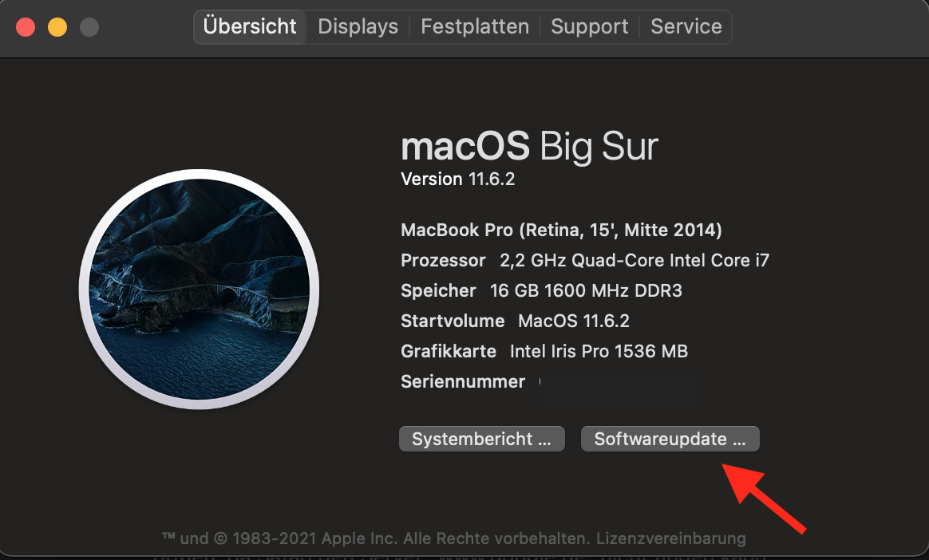Click the macOS Big Sur circular logo

[199, 290]
